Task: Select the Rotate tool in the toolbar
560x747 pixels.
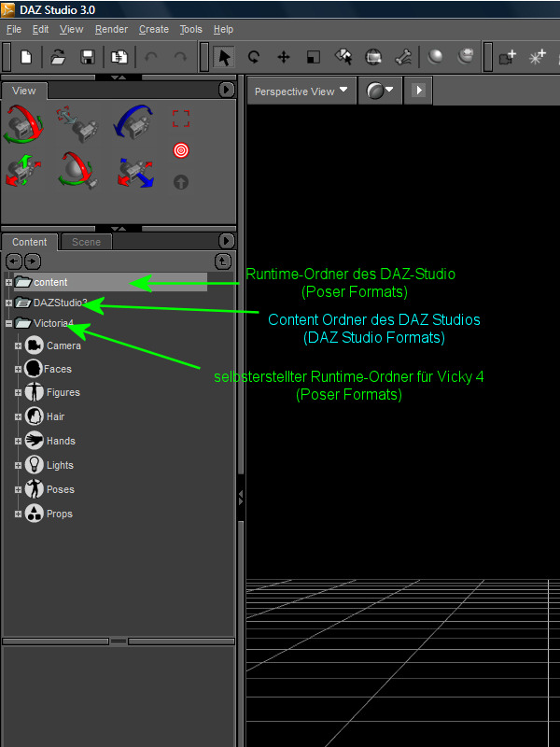Action: 253,57
